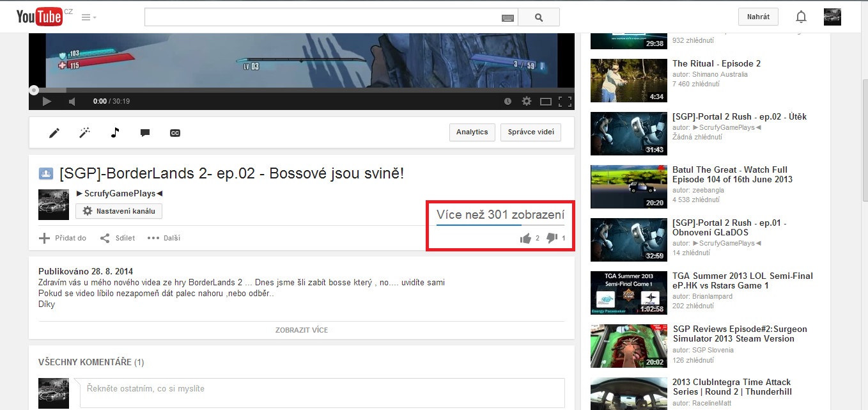
Task: Open TGA Summer 2013 LOL Semi-Final title
Action: click(x=743, y=281)
